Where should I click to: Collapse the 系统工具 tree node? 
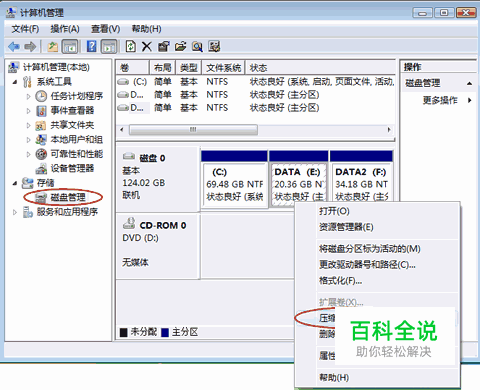coord(15,82)
